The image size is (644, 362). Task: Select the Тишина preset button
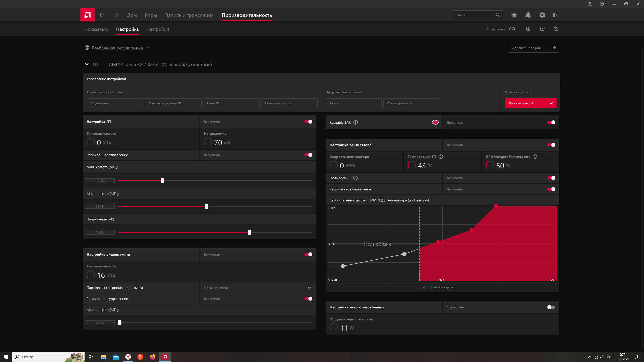click(x=353, y=103)
